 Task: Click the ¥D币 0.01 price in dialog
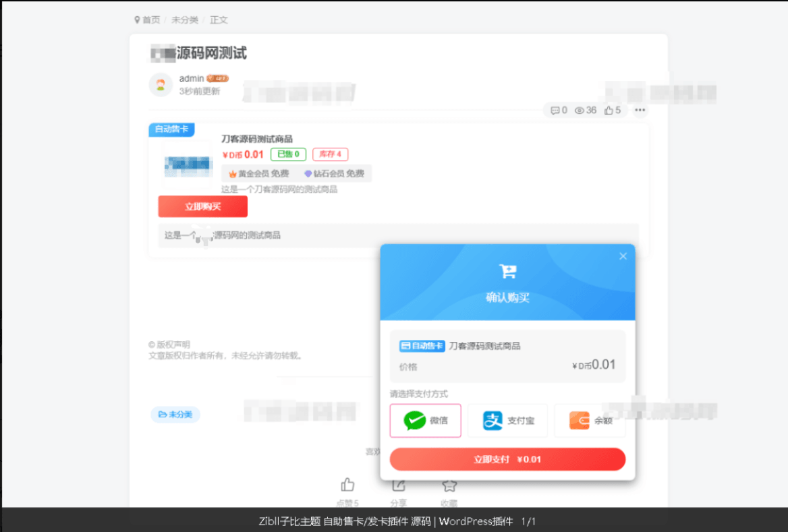[x=594, y=365]
